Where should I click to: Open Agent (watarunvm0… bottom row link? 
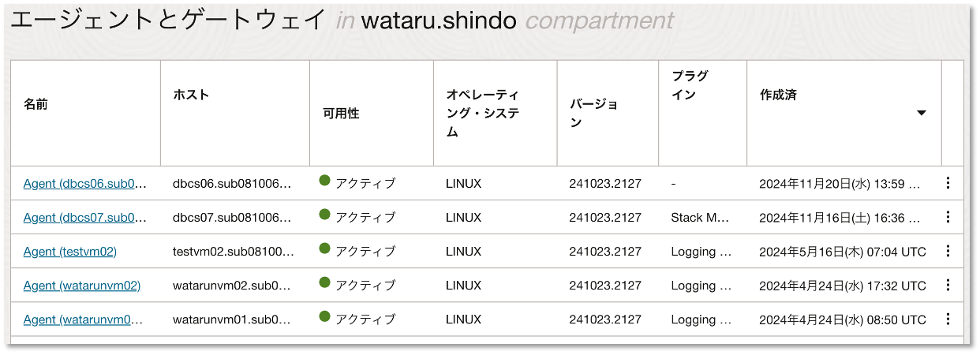click(x=85, y=319)
